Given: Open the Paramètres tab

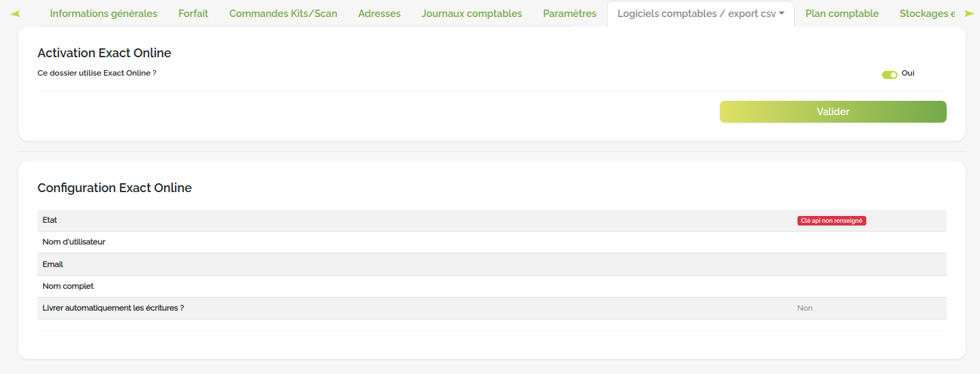Looking at the screenshot, I should coord(570,14).
